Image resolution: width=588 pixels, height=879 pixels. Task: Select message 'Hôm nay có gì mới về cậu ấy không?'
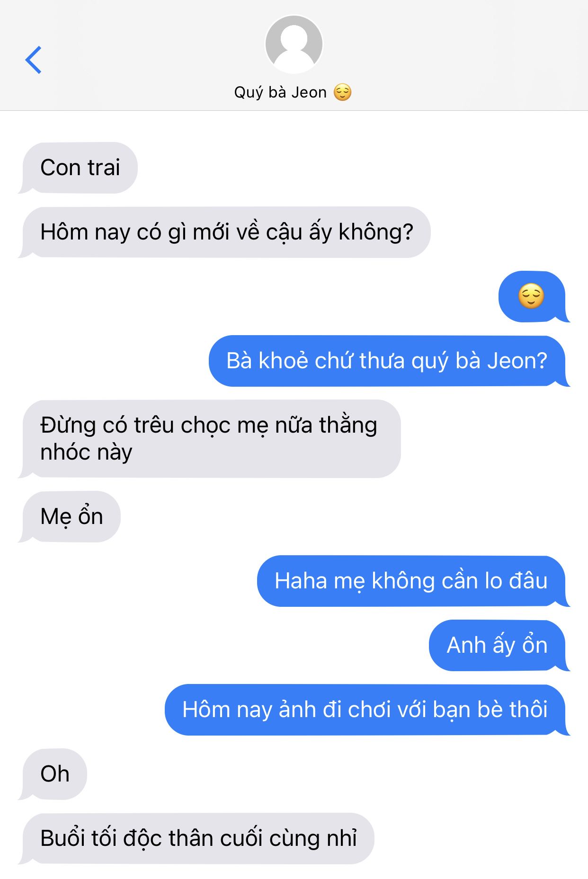click(224, 232)
